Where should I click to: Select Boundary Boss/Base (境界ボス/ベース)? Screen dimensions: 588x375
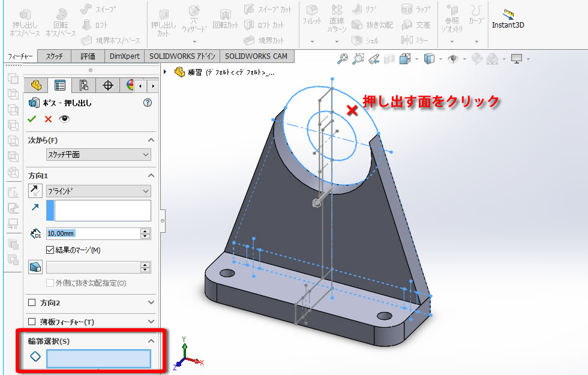click(x=110, y=40)
